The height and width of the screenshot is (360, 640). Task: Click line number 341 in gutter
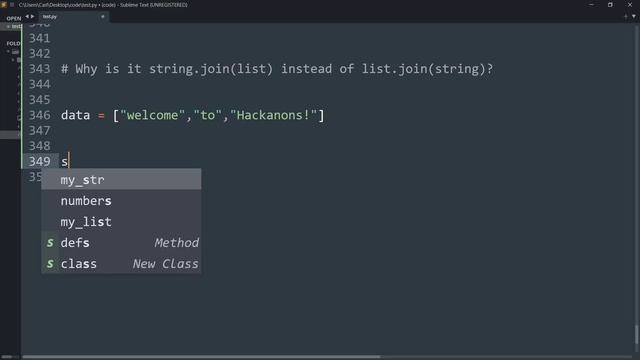(39, 38)
